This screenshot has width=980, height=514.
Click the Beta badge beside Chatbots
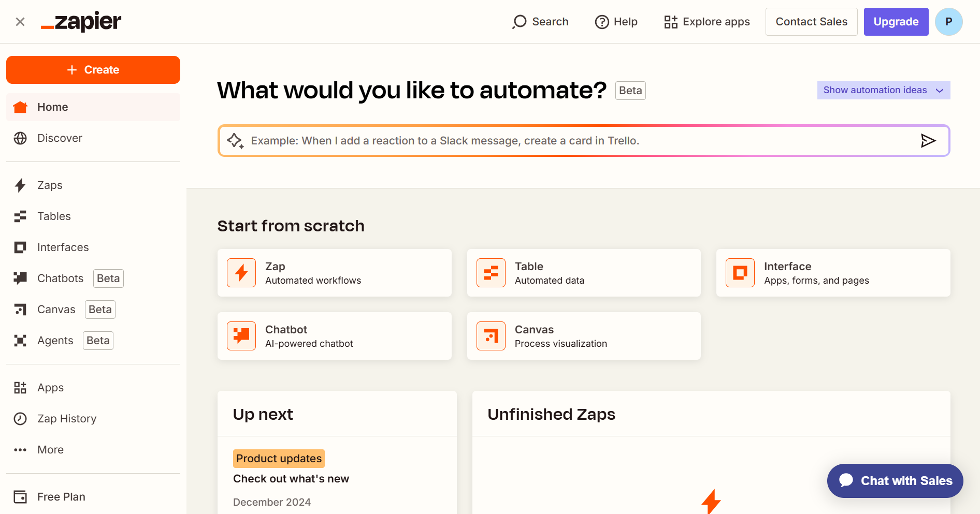pyautogui.click(x=108, y=278)
